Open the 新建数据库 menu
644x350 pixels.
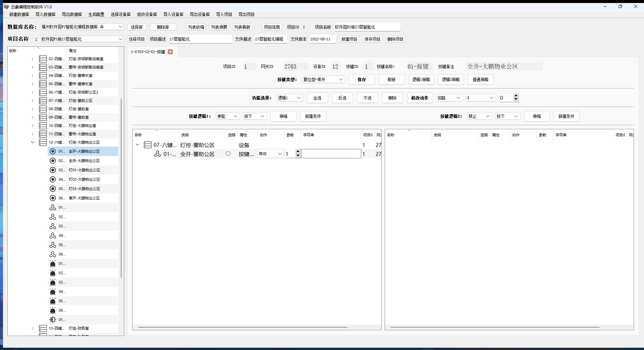[19, 14]
